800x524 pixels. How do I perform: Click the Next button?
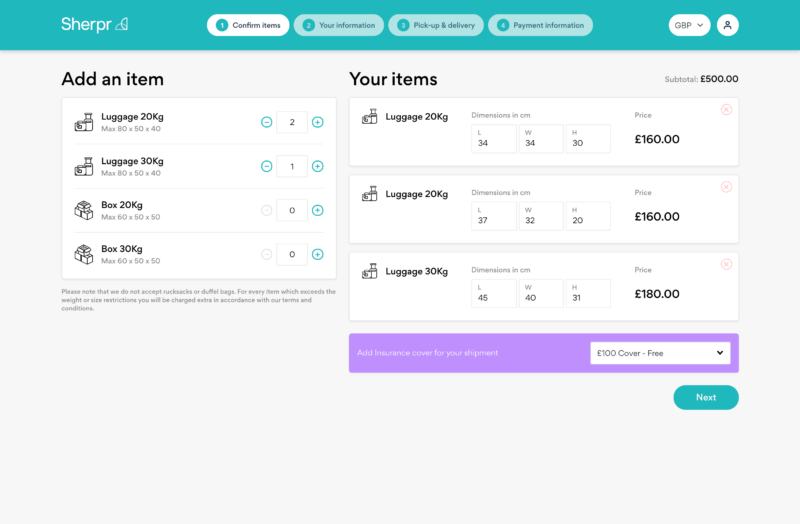[x=706, y=397]
